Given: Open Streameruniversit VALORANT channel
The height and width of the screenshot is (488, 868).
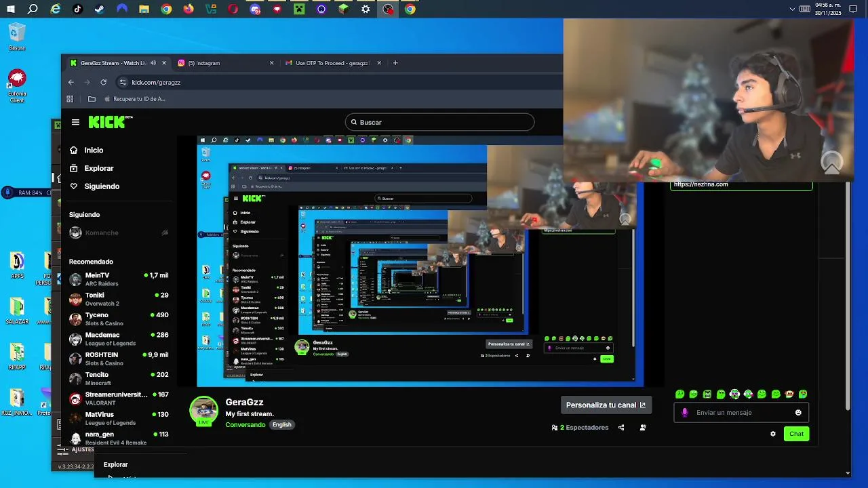Looking at the screenshot, I should (119, 399).
